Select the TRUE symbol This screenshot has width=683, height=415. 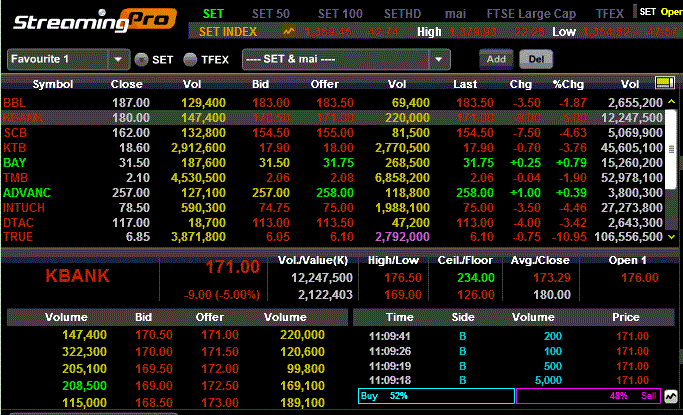coord(18,237)
